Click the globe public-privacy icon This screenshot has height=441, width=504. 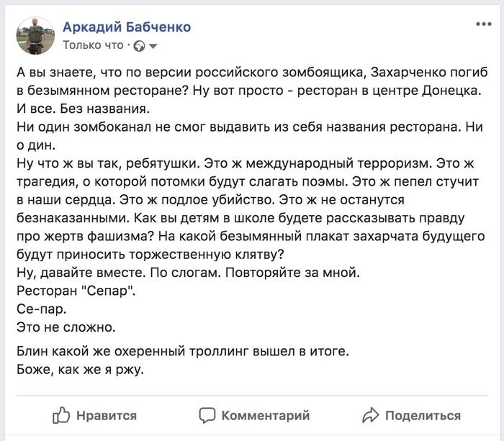(140, 46)
